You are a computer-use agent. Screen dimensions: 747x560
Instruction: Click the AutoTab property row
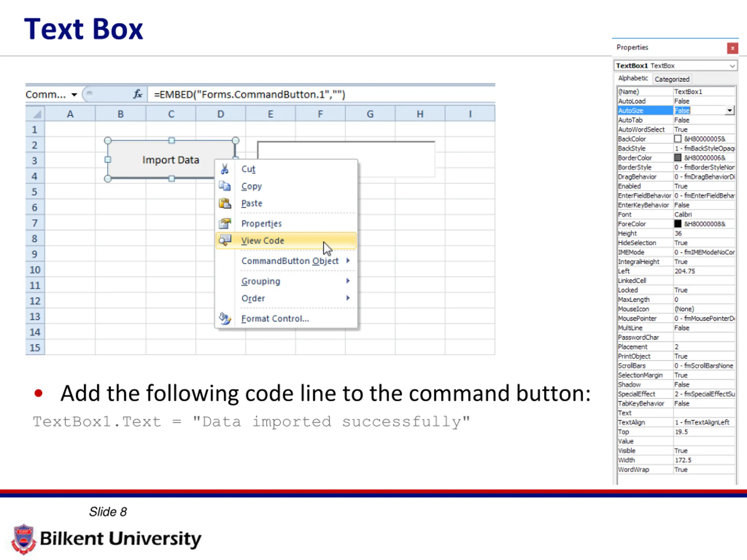(x=676, y=120)
